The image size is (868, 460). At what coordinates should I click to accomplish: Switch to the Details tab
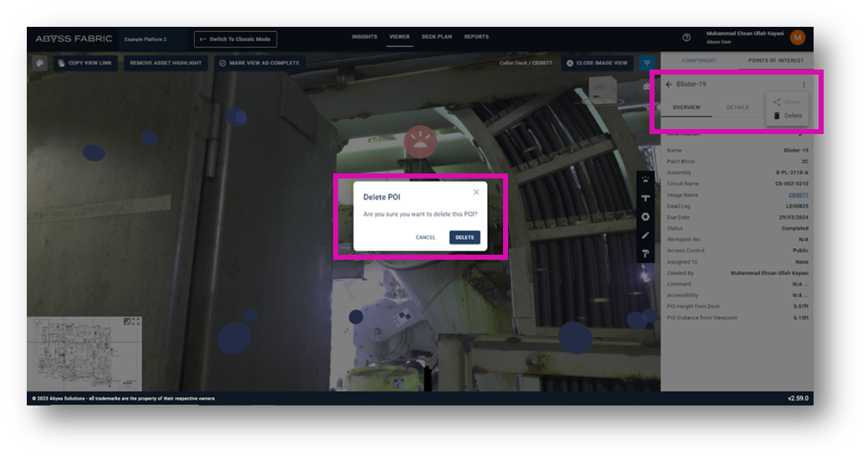(737, 107)
